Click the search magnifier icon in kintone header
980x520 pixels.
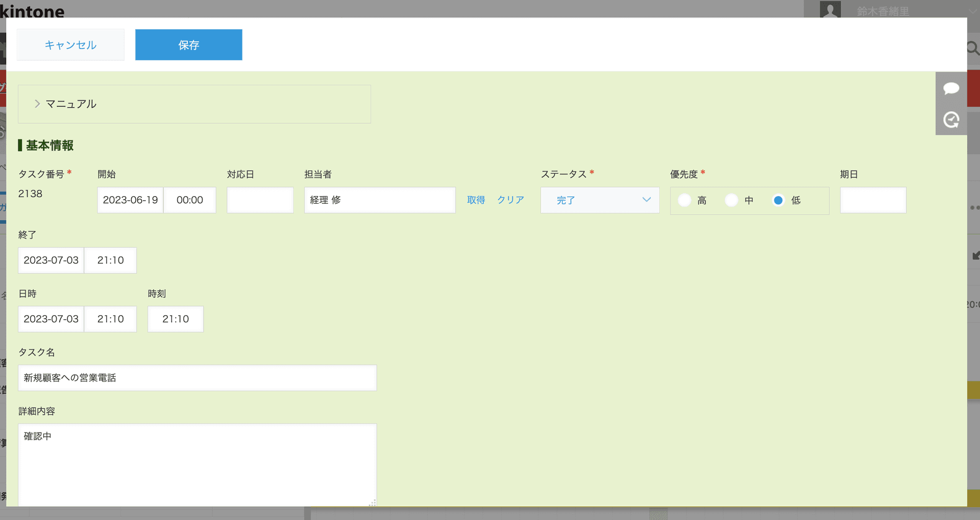click(x=973, y=49)
